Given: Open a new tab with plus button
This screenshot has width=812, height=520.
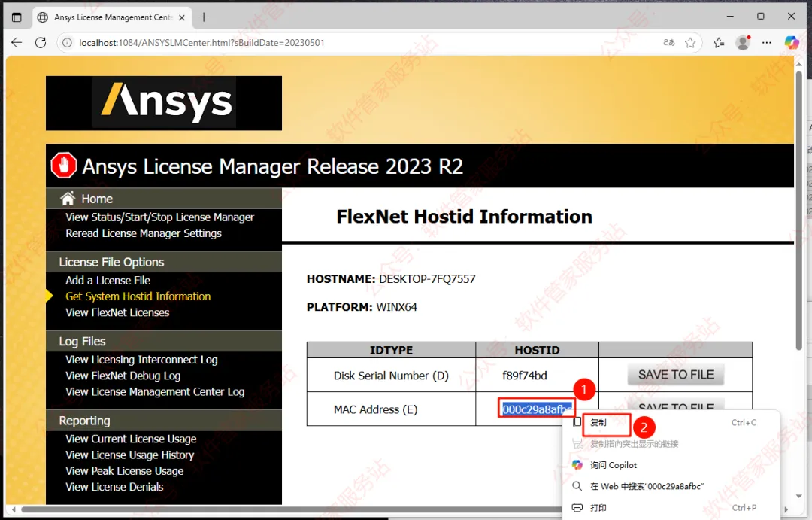Looking at the screenshot, I should pos(204,17).
